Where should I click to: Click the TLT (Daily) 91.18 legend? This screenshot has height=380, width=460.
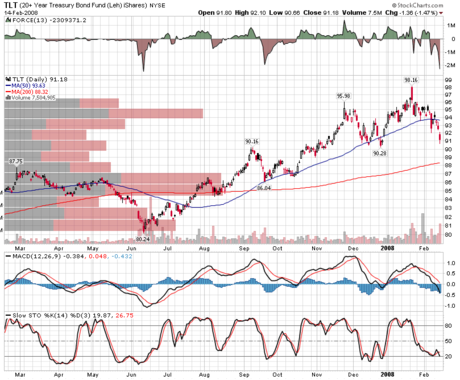tap(40, 79)
